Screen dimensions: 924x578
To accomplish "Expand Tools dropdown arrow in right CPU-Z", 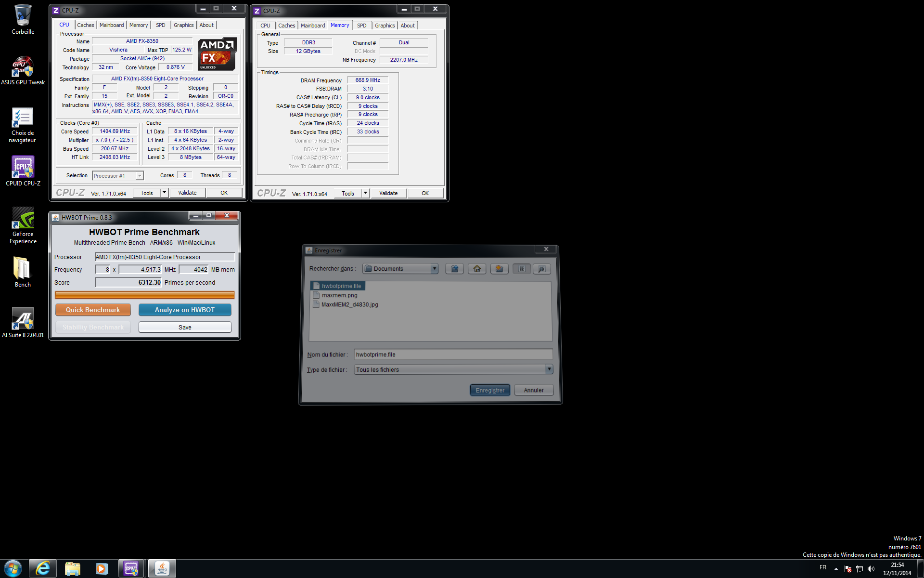I will pyautogui.click(x=365, y=193).
